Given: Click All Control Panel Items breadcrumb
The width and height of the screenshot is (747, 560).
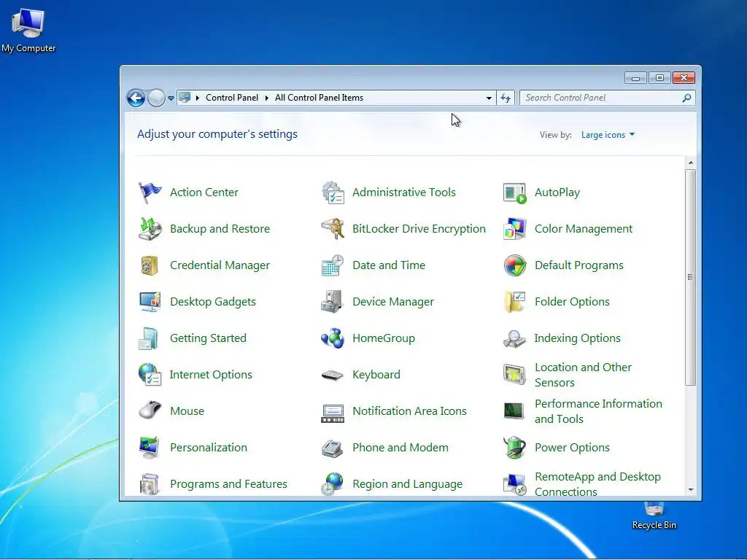Looking at the screenshot, I should 320,98.
